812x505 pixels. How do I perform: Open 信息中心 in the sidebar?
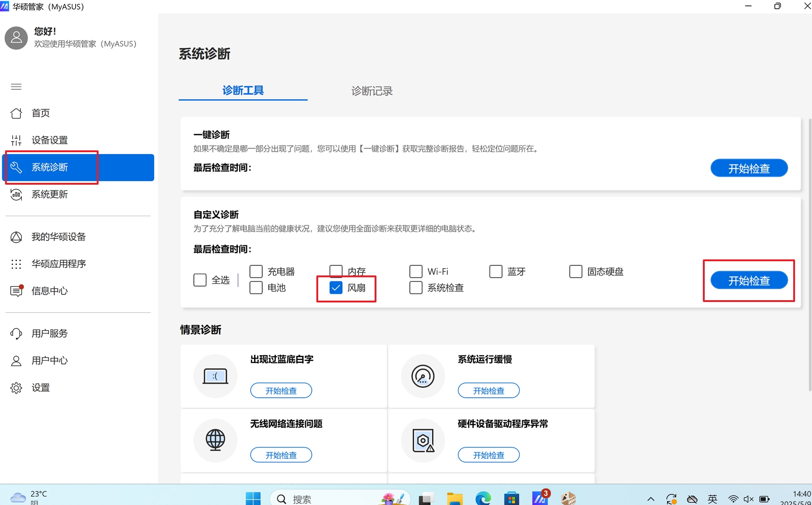[78, 291]
